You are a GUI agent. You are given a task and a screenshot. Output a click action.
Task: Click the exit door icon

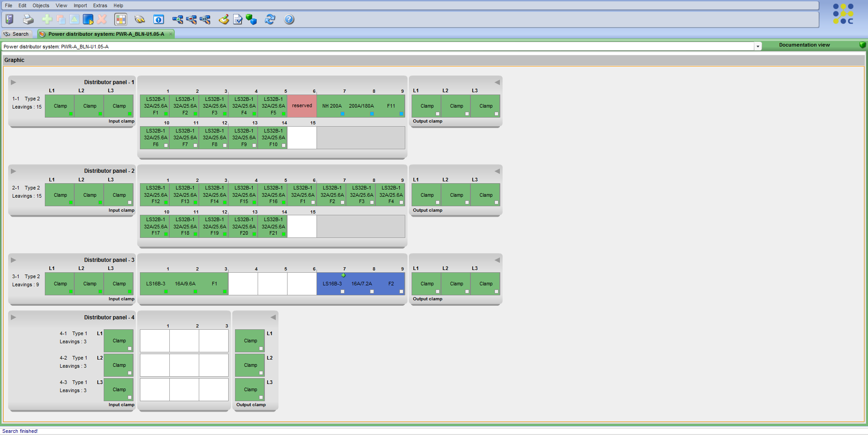click(10, 19)
